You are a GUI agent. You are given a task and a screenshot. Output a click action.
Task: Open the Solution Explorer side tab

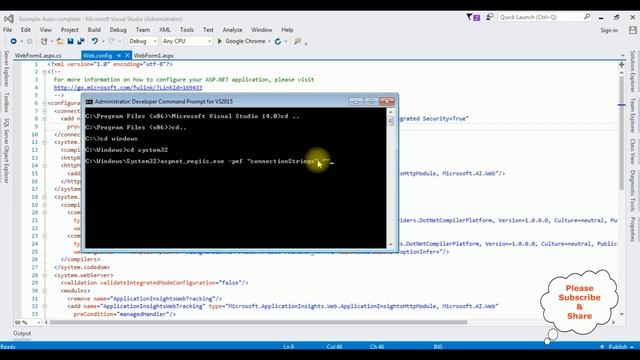point(633,71)
